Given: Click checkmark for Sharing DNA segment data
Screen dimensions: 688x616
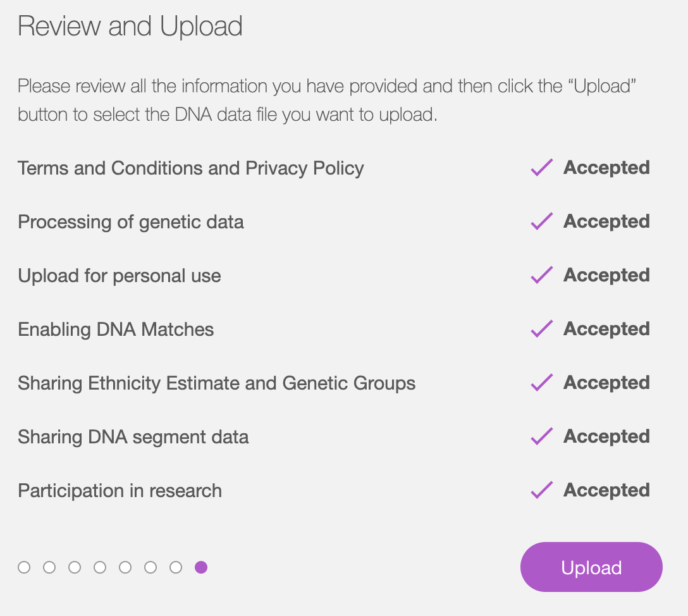Looking at the screenshot, I should 542,436.
